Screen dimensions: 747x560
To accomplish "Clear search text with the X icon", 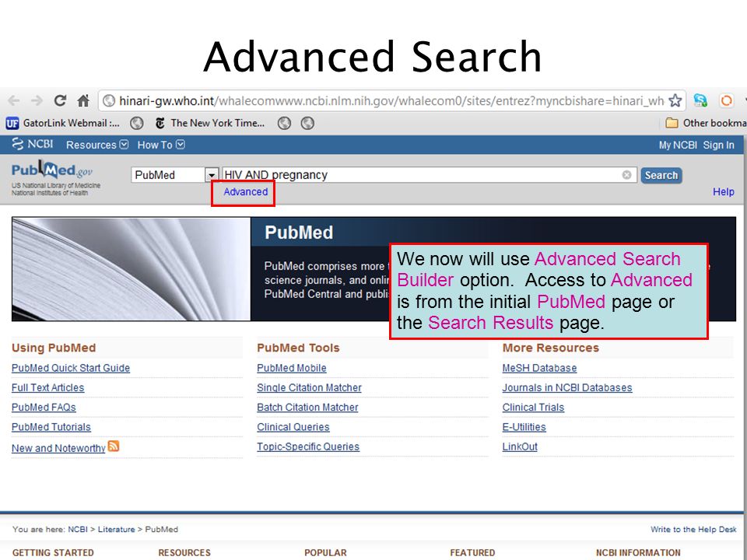I will [627, 175].
